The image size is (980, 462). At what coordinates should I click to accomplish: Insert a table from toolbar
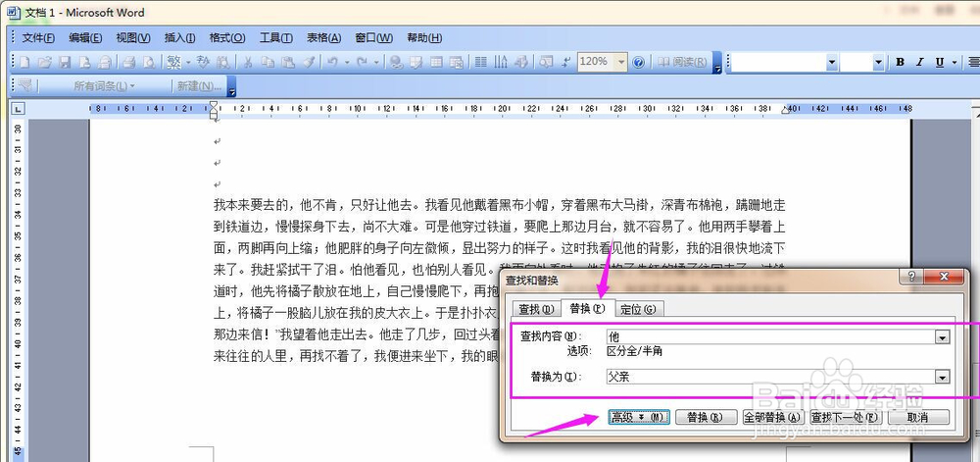click(436, 62)
